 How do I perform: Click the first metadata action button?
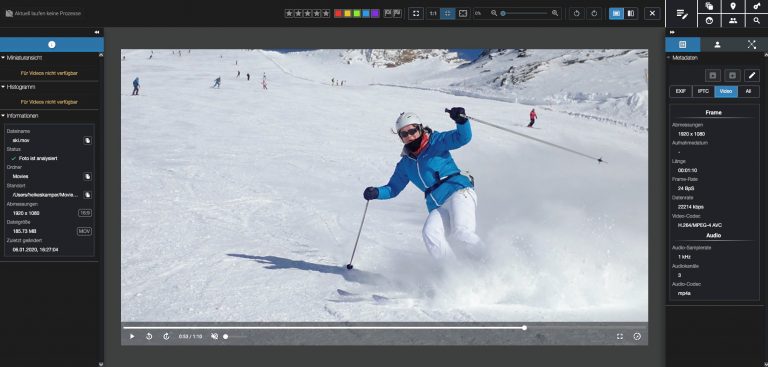click(x=713, y=75)
